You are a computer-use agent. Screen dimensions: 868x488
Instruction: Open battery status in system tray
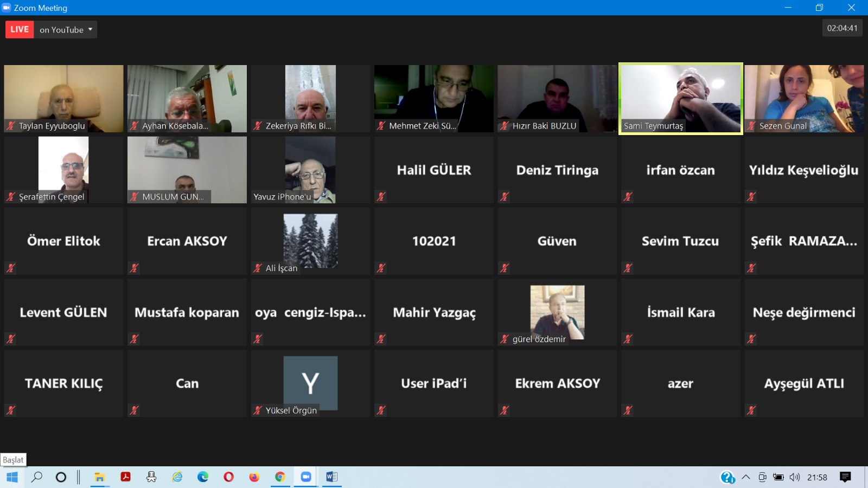point(778,477)
